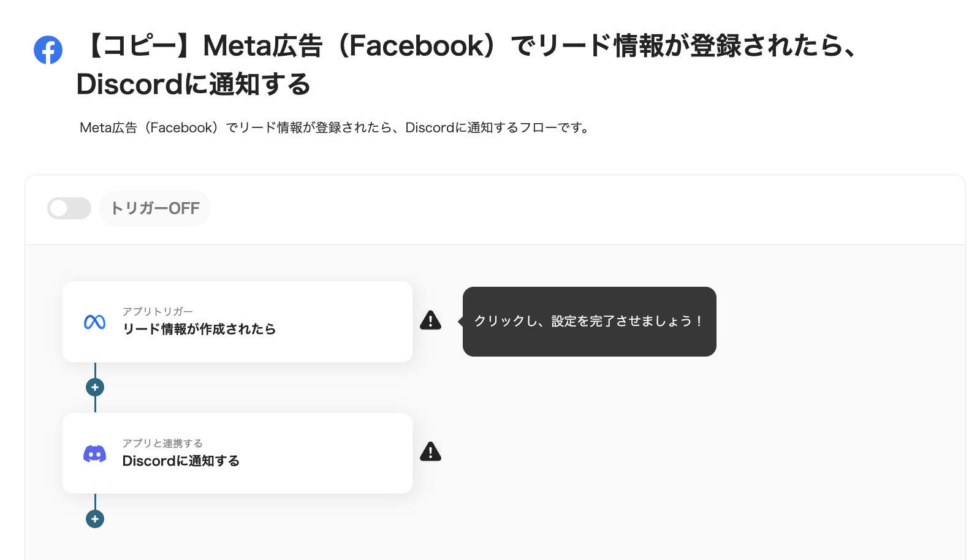
Task: Click the Discord logo on the notification card
Action: click(x=94, y=453)
